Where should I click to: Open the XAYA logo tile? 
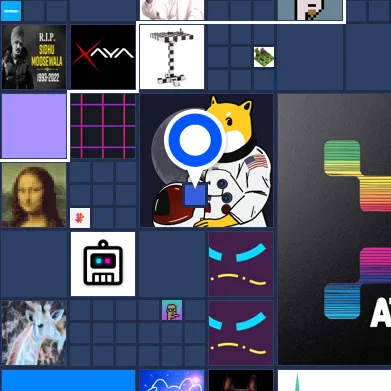(x=103, y=57)
